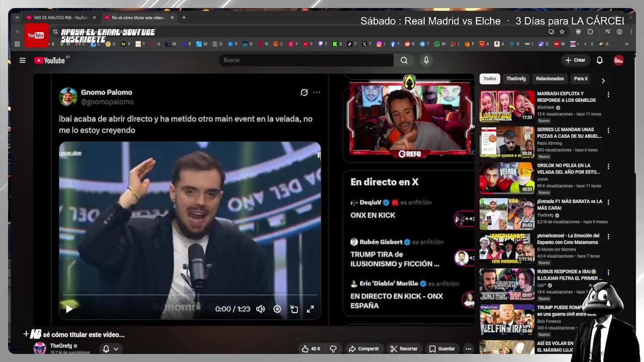Viewport: 644px width, 362px height.
Task: Go back with Chrome back arrow
Action: point(17,32)
